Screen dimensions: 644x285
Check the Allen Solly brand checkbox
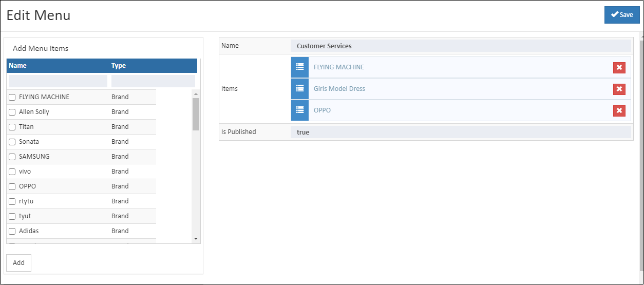[x=12, y=112]
